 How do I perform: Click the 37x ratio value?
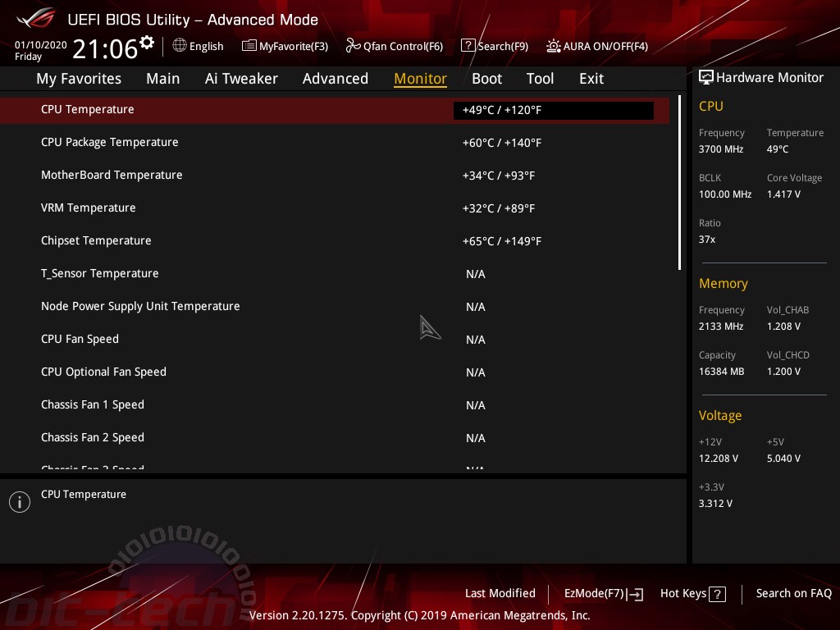tap(706, 240)
